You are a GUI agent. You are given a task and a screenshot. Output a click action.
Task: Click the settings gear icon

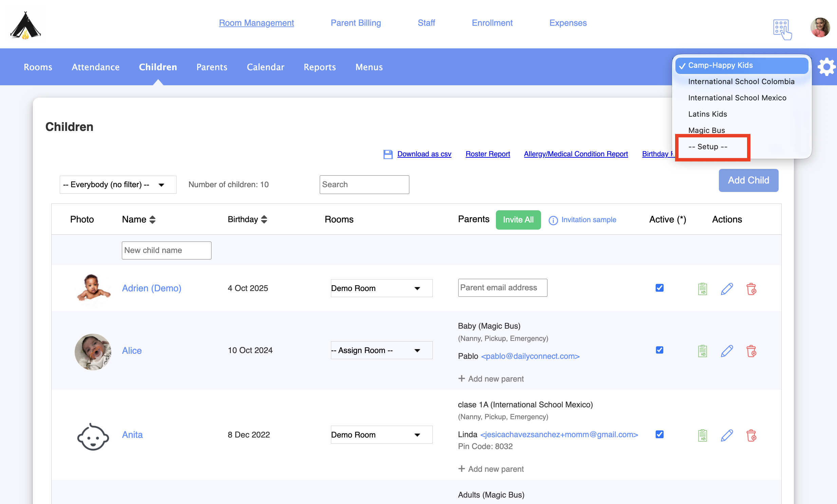click(x=826, y=67)
